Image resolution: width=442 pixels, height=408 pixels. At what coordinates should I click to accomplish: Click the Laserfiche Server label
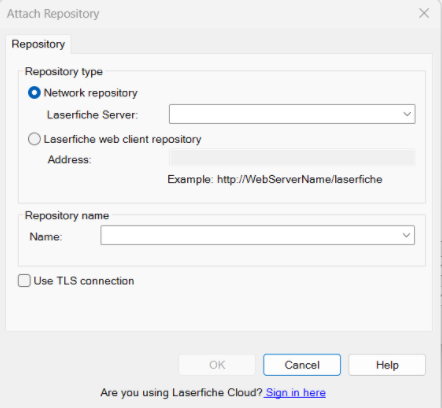[92, 115]
